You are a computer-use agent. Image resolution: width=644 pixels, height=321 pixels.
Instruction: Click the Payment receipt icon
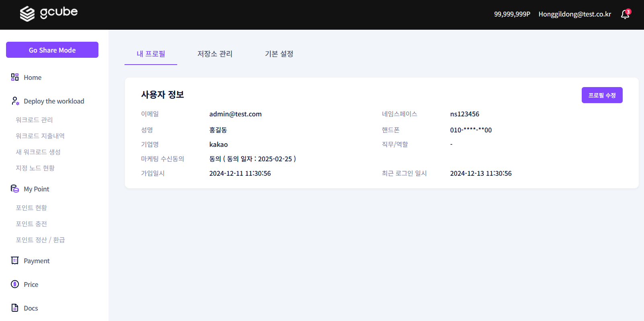15,260
